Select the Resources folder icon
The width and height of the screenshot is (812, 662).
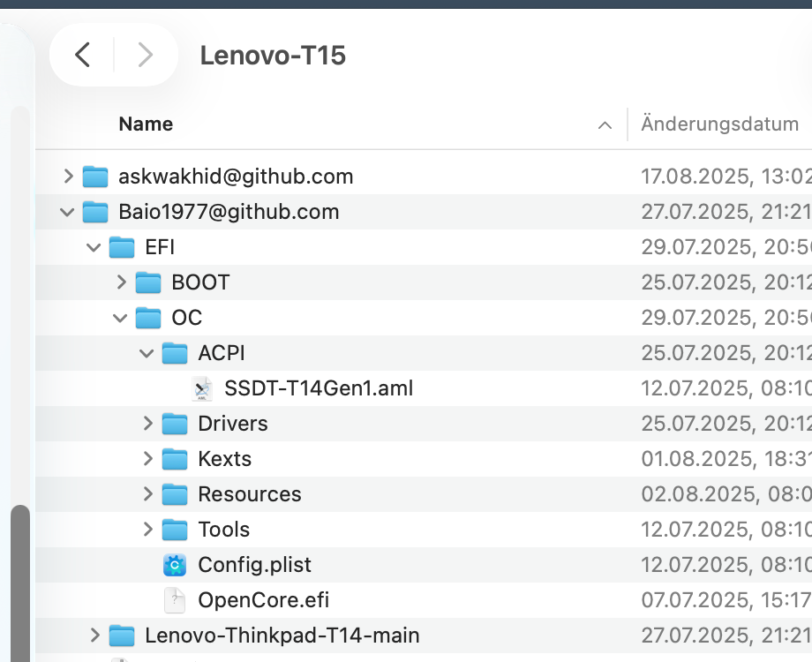pyautogui.click(x=175, y=494)
